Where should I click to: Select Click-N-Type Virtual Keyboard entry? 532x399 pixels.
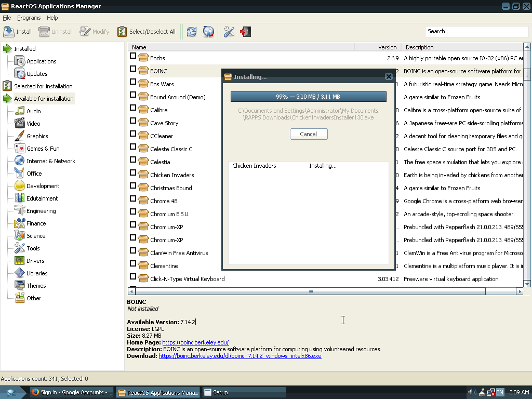187,279
